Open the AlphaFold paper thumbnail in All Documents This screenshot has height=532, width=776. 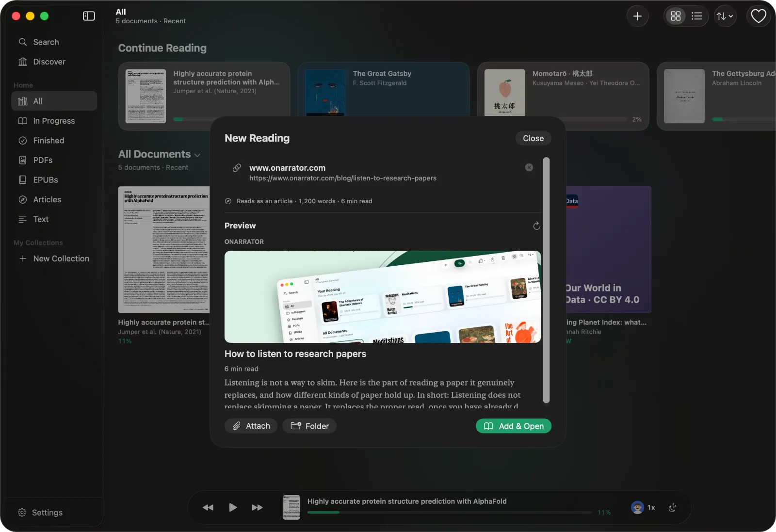[x=164, y=250]
